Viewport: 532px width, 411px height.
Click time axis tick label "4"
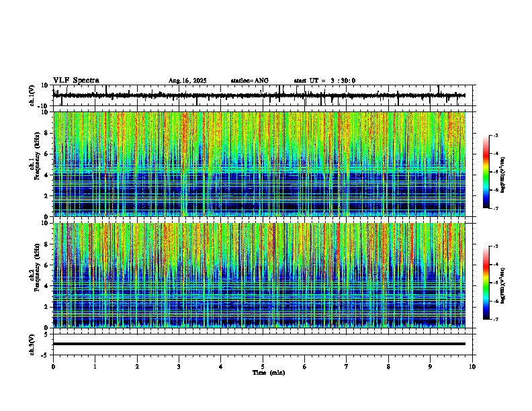tap(221, 367)
